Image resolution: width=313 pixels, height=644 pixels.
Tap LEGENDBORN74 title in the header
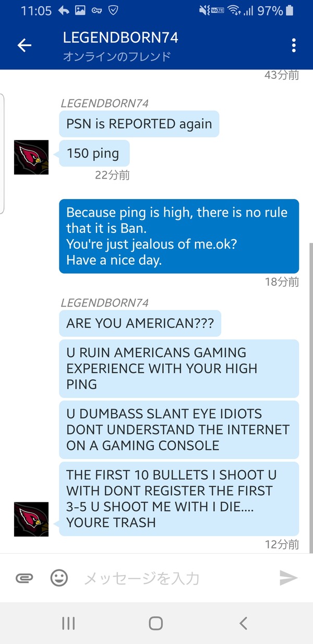pyautogui.click(x=121, y=38)
